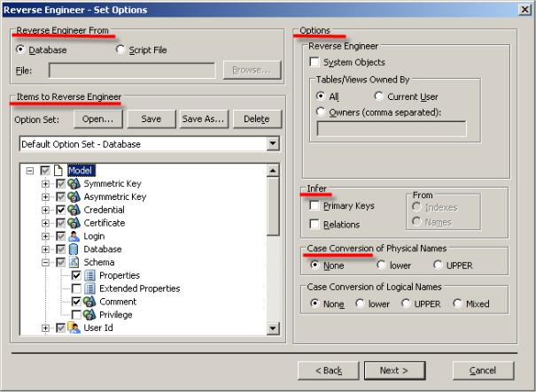Image resolution: width=536 pixels, height=392 pixels.
Task: Choose None for Logical Names case
Action: tap(315, 304)
